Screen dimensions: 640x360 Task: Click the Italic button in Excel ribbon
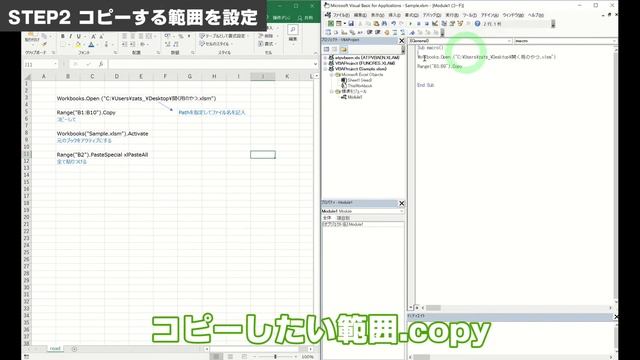(x=70, y=36)
